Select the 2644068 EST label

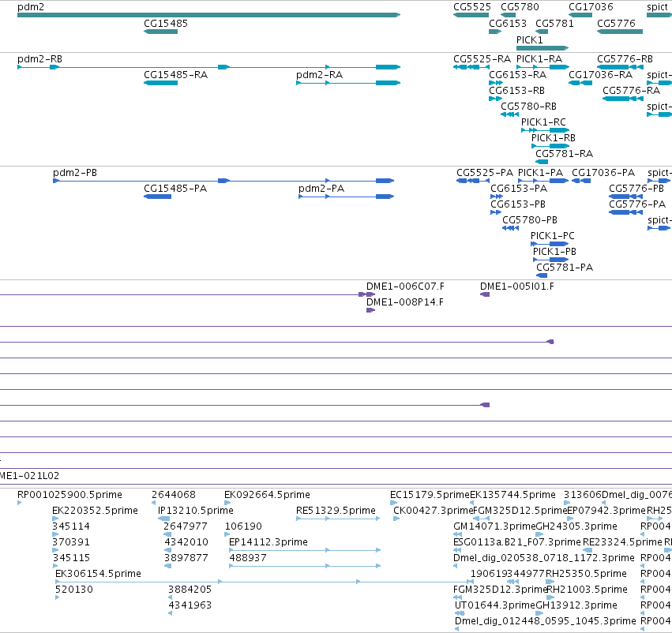tap(174, 495)
